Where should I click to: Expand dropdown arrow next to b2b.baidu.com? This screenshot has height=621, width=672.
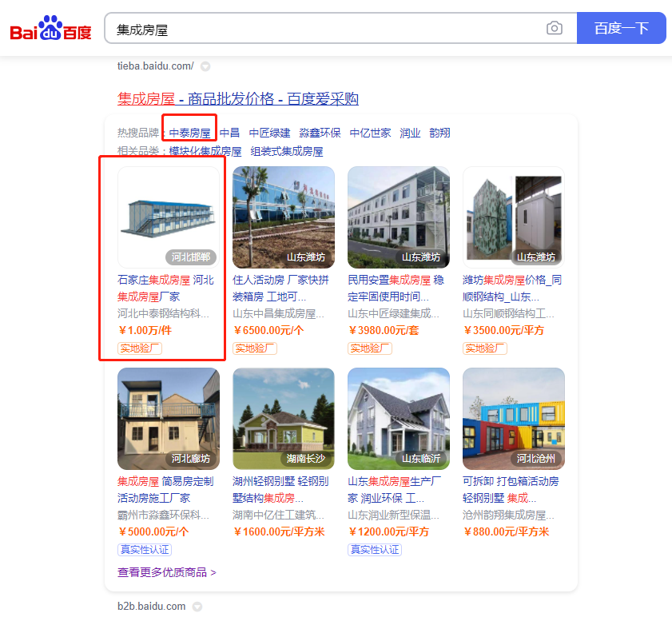click(197, 607)
